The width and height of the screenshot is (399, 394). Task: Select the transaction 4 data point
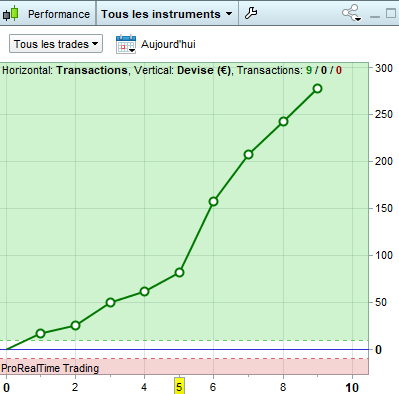(x=144, y=291)
